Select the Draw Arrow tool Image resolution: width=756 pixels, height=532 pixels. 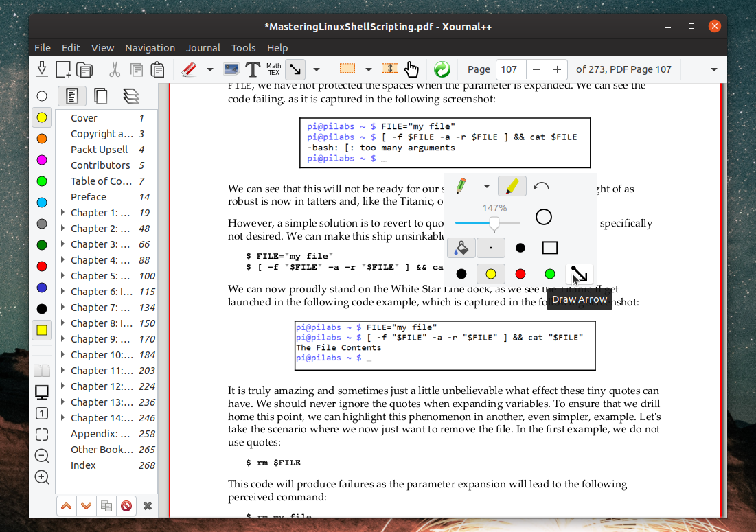[580, 273]
